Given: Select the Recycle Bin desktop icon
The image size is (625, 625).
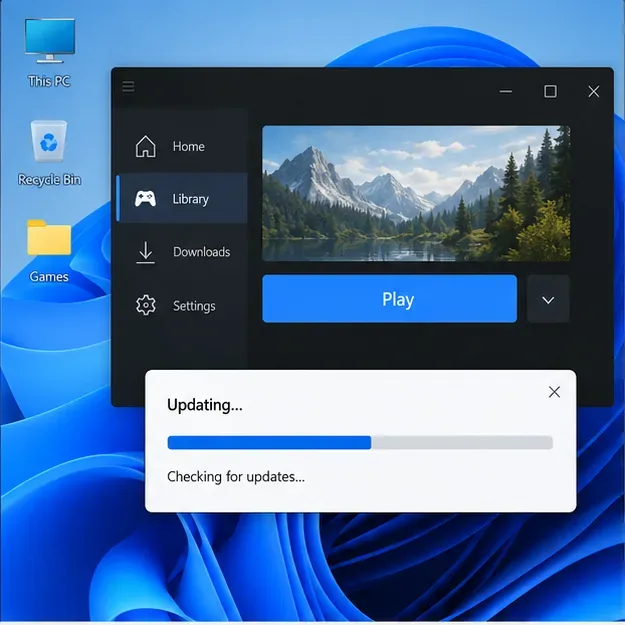Looking at the screenshot, I should 49,153.
